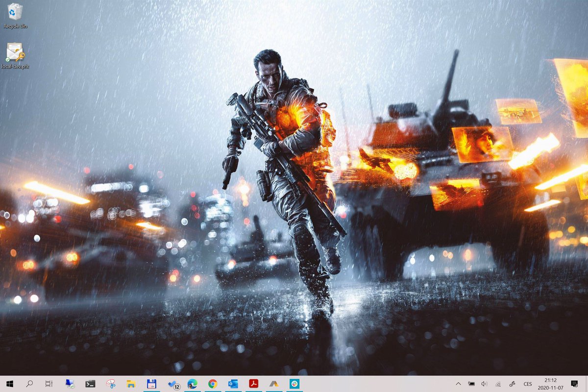Open Snip & Sketch scissors icon
Image resolution: width=588 pixels, height=392 pixels.
coord(111,384)
